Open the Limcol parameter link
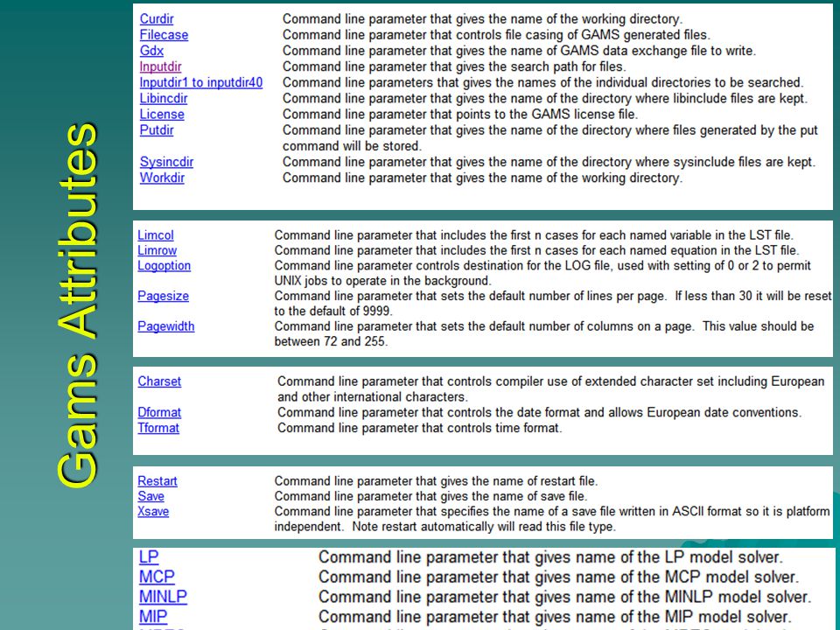The width and height of the screenshot is (840, 630). pyautogui.click(x=156, y=235)
